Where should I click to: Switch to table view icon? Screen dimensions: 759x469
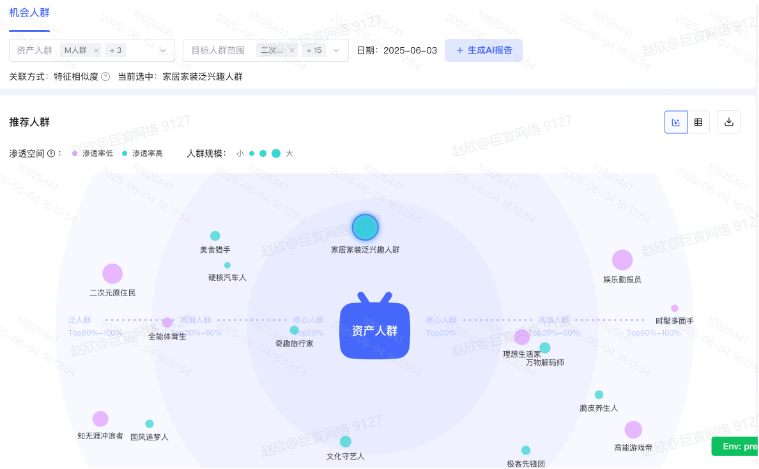[x=698, y=122]
